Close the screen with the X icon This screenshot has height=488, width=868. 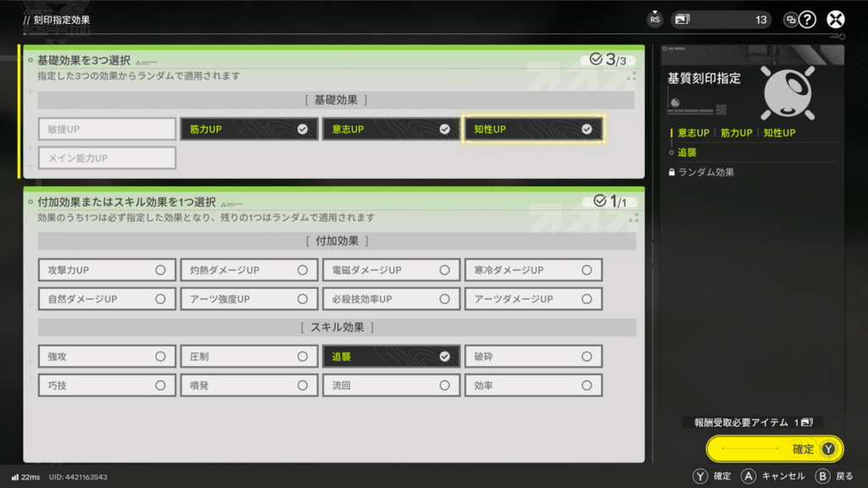[x=836, y=19]
